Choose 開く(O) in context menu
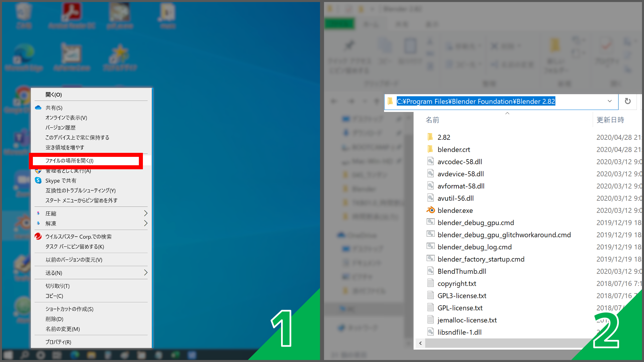This screenshot has height=362, width=644. 91,95
